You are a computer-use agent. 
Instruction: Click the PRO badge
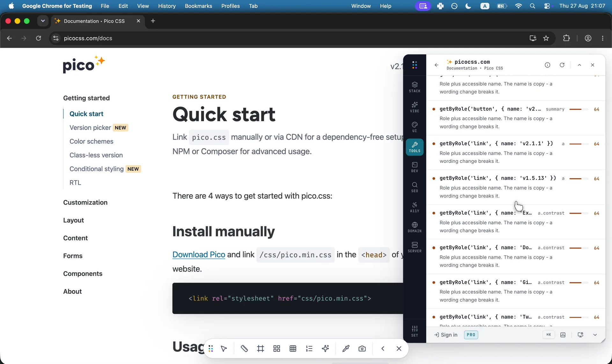[x=471, y=335]
